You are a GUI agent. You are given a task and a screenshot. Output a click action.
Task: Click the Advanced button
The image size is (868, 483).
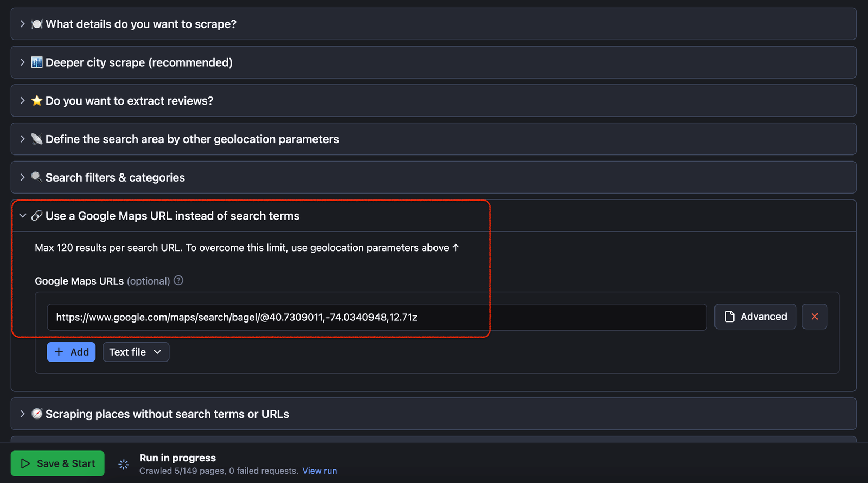click(x=755, y=317)
